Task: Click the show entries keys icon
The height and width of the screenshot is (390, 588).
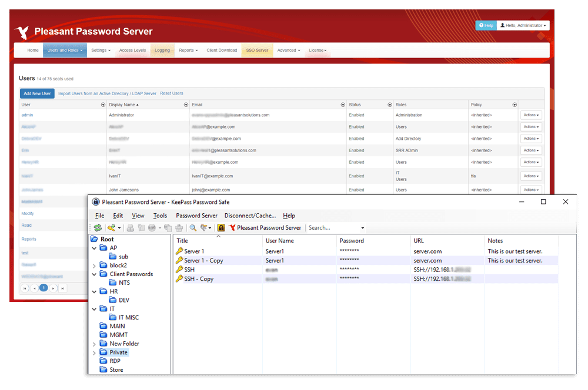Action: click(203, 228)
